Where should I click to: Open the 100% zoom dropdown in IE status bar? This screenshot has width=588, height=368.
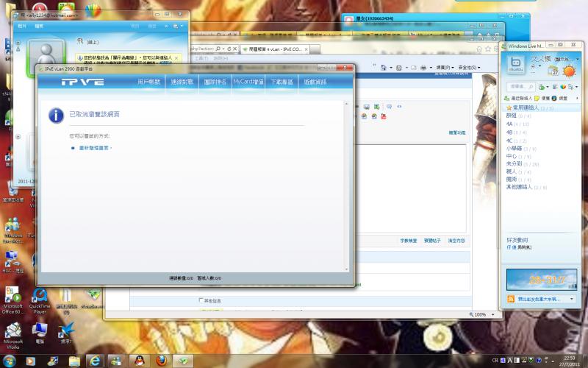[x=492, y=315]
